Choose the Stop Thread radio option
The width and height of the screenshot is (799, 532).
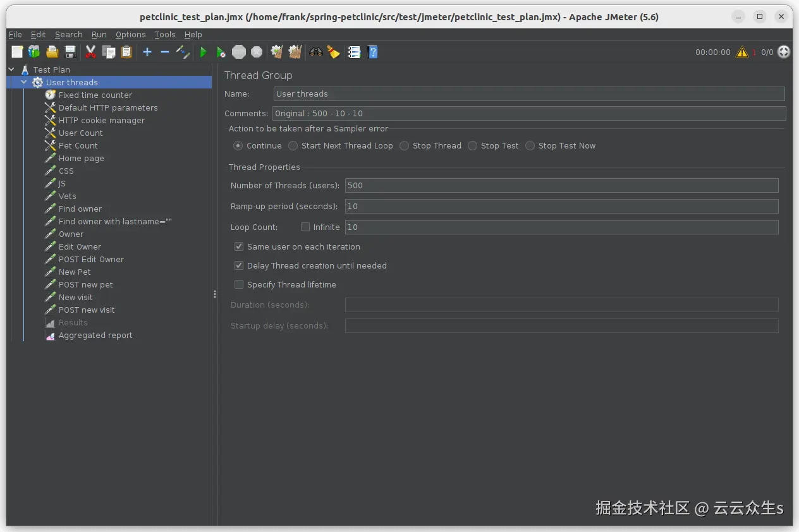(404, 145)
